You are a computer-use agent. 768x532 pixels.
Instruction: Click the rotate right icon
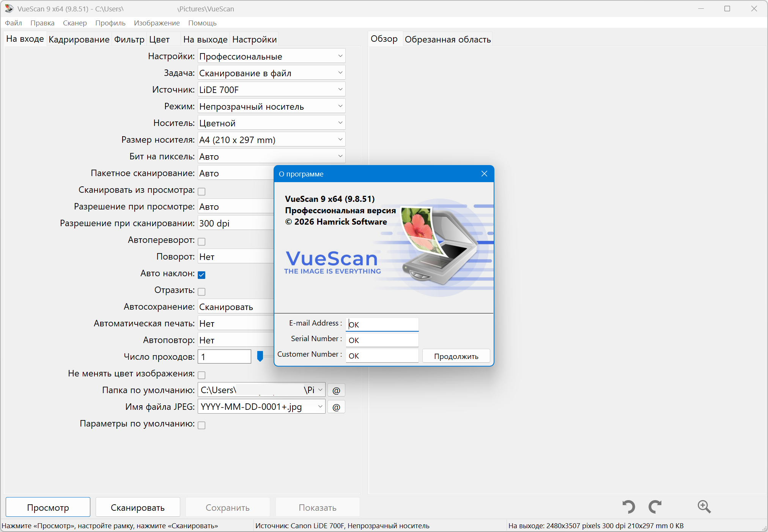[655, 507]
